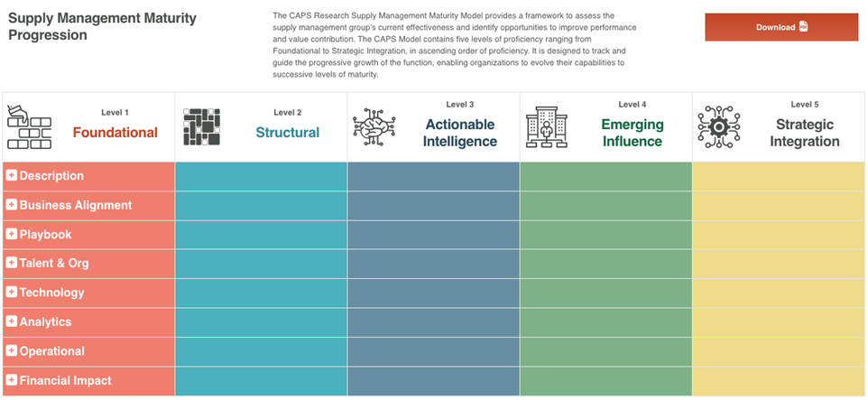Expand the Playbook row

[12, 234]
